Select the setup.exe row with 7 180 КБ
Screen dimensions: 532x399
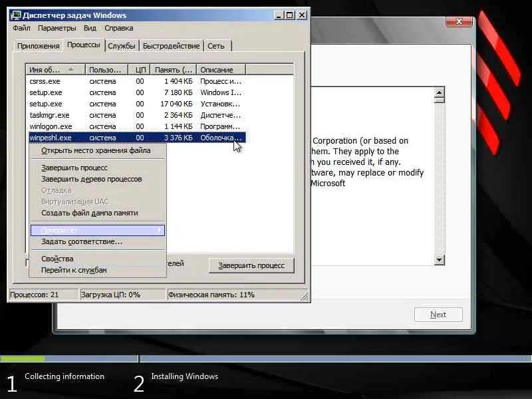[x=136, y=92]
